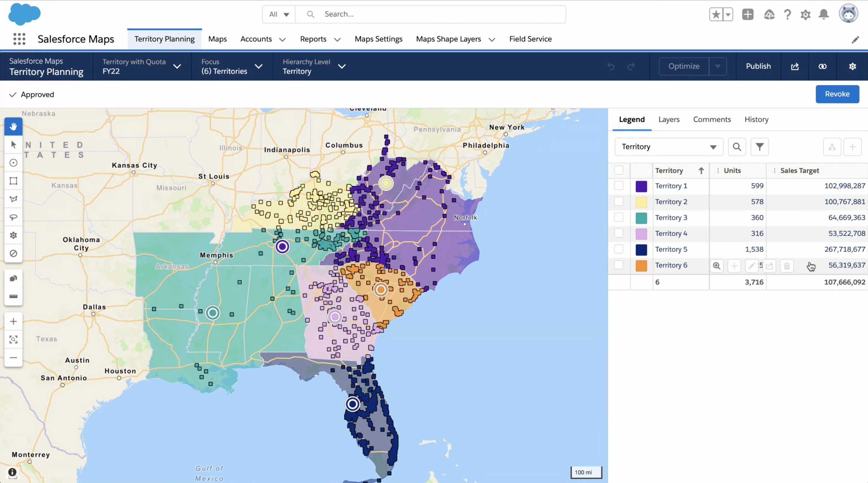The image size is (868, 483).
Task: Check the Territory 6 checkbox
Action: pyautogui.click(x=619, y=265)
